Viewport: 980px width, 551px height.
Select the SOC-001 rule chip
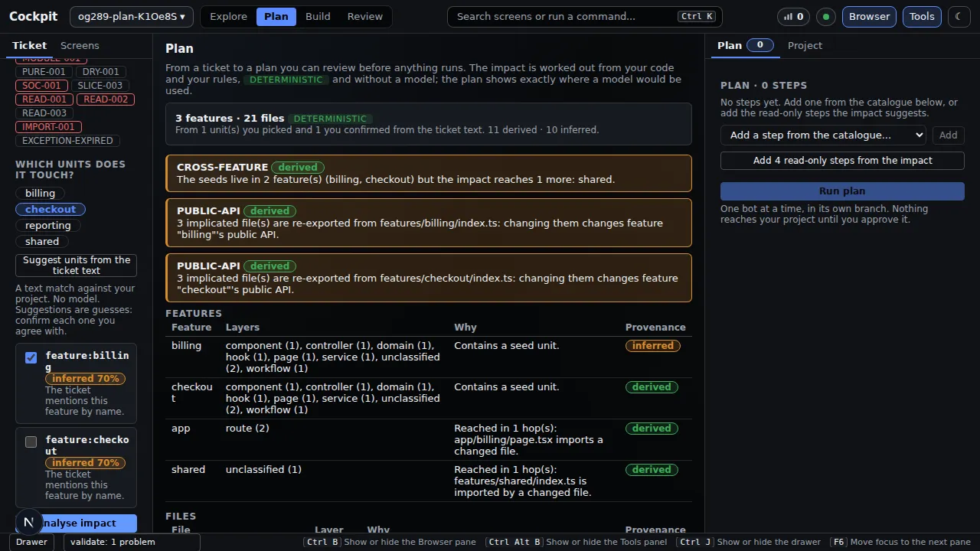click(x=41, y=85)
